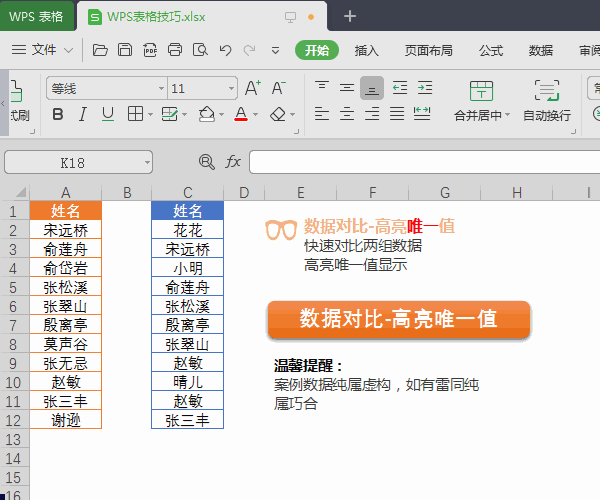Justify text alignment icon
Image resolution: width=600 pixels, height=500 pixels.
[397, 114]
